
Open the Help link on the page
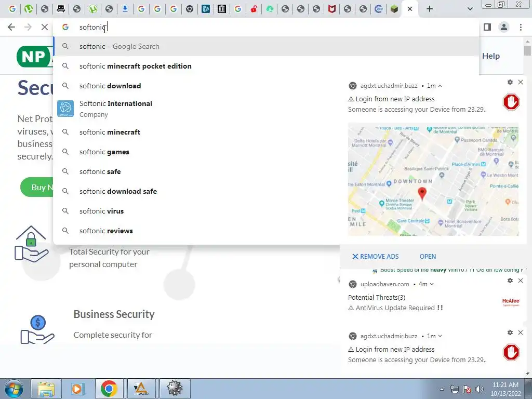coord(491,56)
